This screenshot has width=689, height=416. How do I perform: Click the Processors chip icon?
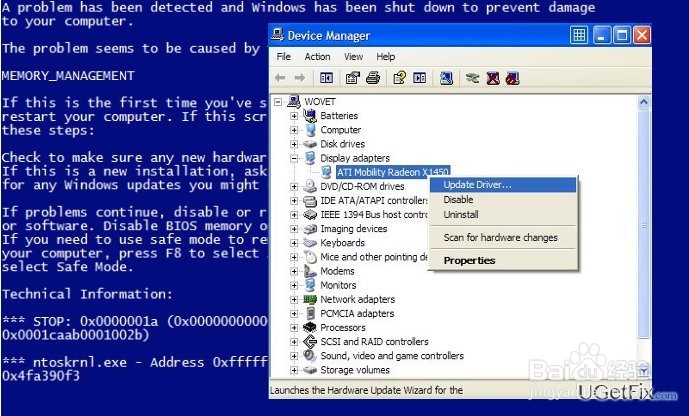point(310,327)
